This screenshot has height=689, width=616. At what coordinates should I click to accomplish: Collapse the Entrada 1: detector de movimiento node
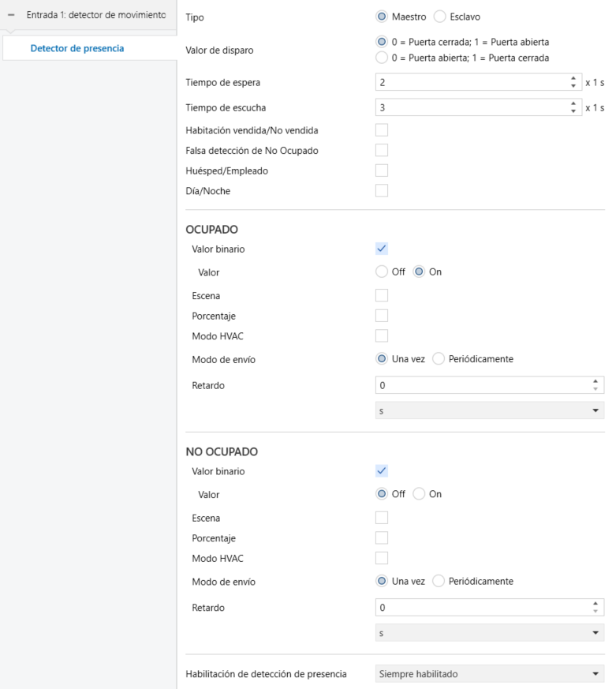click(11, 15)
